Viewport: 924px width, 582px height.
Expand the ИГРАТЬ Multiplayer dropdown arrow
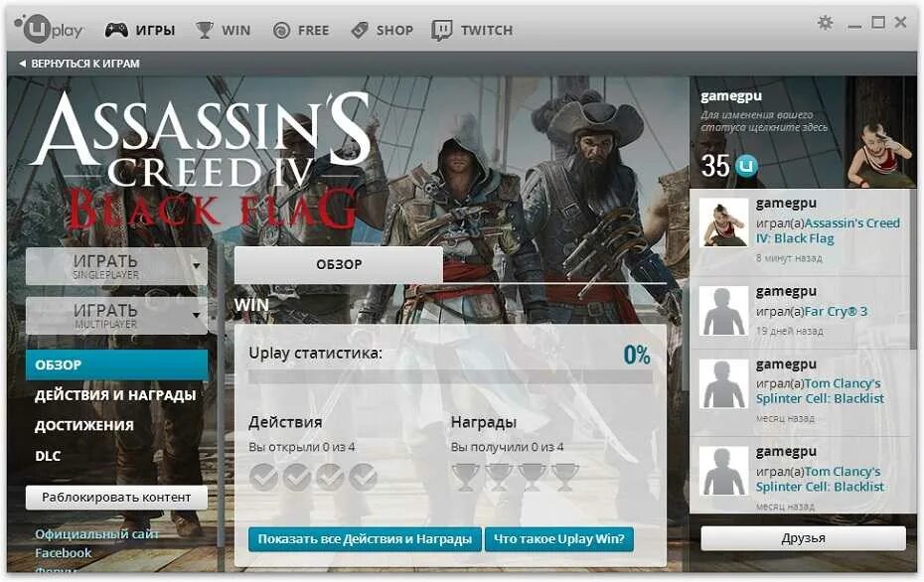[197, 315]
